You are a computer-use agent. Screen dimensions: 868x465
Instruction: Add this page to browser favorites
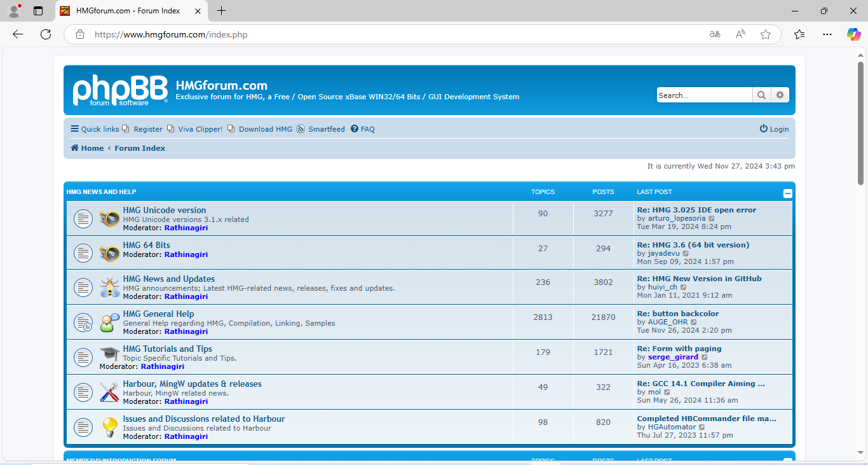click(766, 34)
